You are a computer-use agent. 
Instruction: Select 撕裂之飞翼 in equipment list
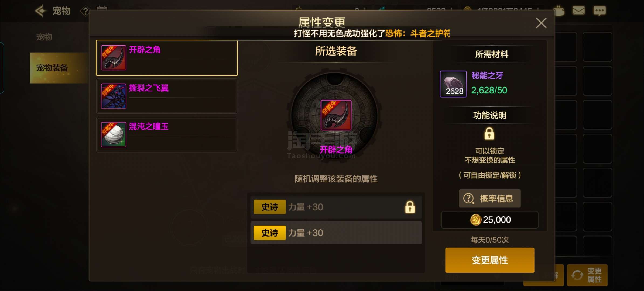point(167,96)
